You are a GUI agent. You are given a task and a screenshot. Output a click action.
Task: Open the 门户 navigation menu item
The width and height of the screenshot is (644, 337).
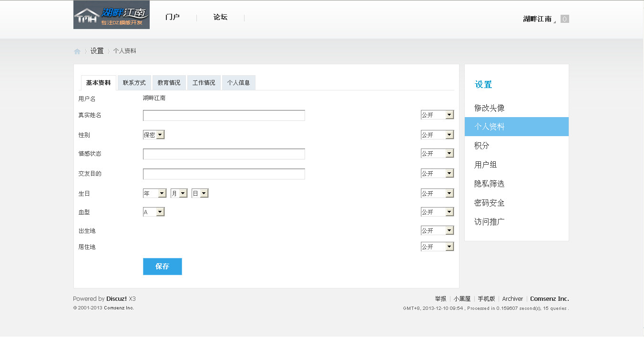(x=173, y=17)
